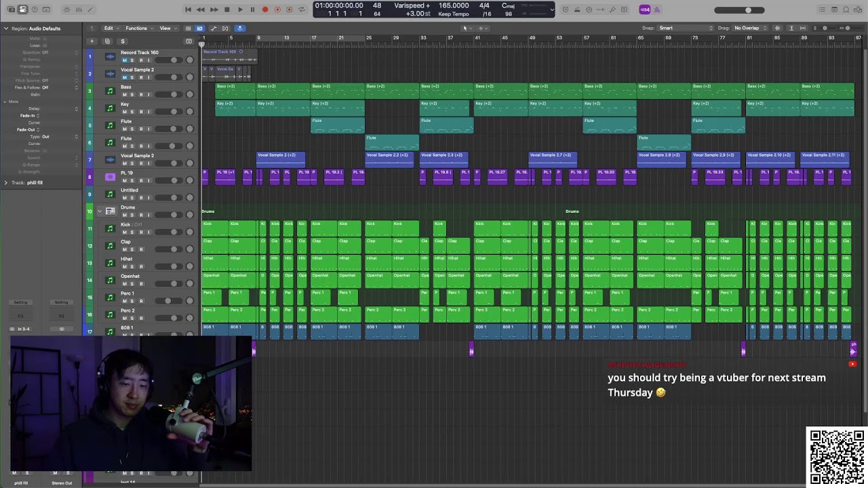Mute the Vocal Sample 2 track 7
Image resolution: width=868 pixels, height=488 pixels.
click(124, 163)
